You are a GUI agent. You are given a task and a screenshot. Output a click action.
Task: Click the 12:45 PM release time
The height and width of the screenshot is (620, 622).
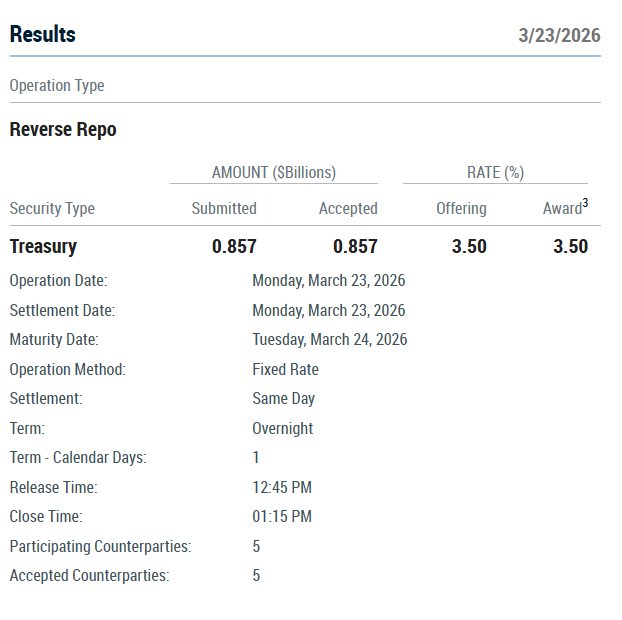click(282, 488)
